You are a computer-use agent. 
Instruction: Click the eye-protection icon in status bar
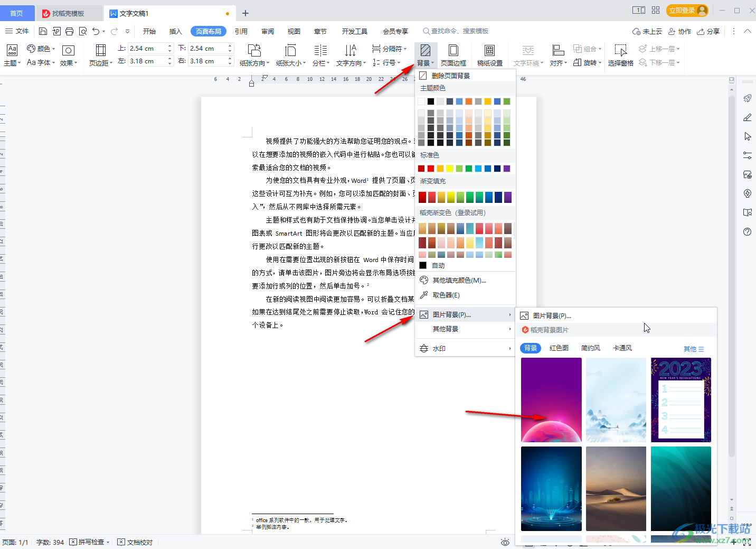point(505,542)
